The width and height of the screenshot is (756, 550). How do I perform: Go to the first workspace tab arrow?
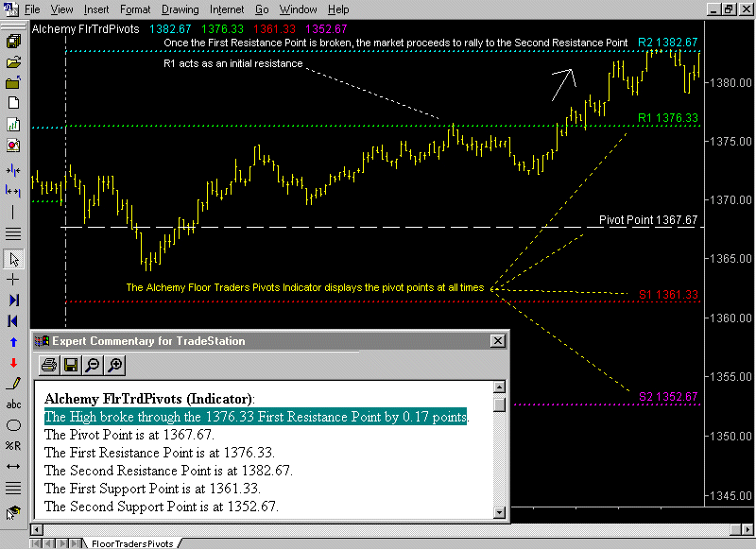(x=36, y=543)
